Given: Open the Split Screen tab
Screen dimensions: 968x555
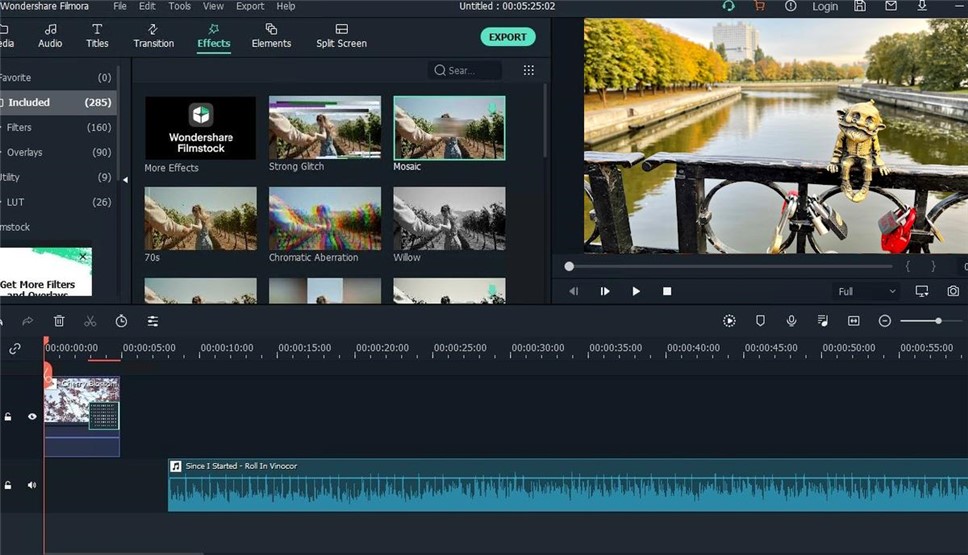Looking at the screenshot, I should (341, 36).
